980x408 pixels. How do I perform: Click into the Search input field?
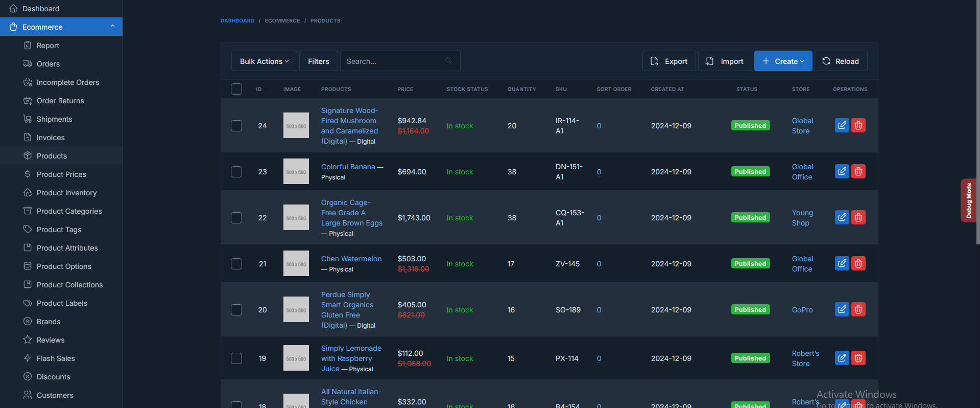click(392, 61)
